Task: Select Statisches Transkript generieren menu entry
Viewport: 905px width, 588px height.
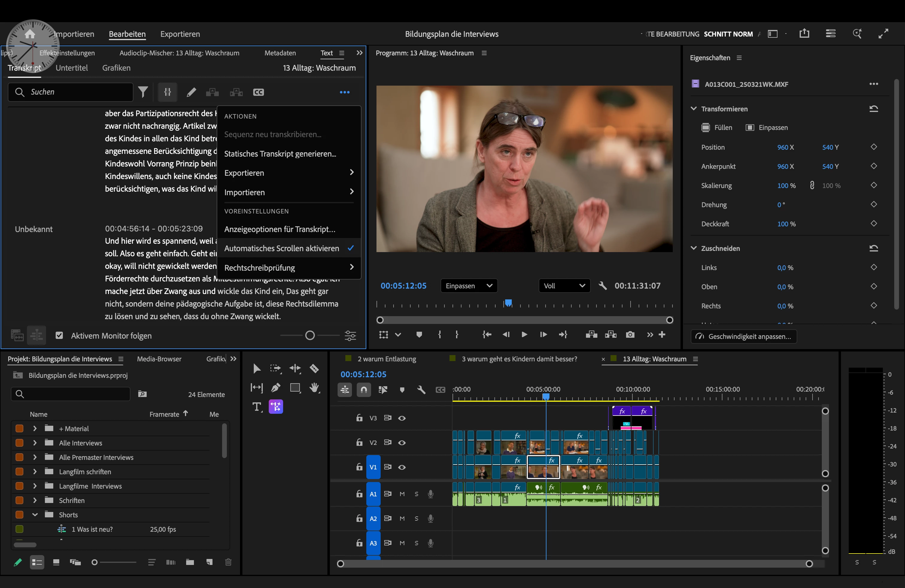Action: point(280,154)
